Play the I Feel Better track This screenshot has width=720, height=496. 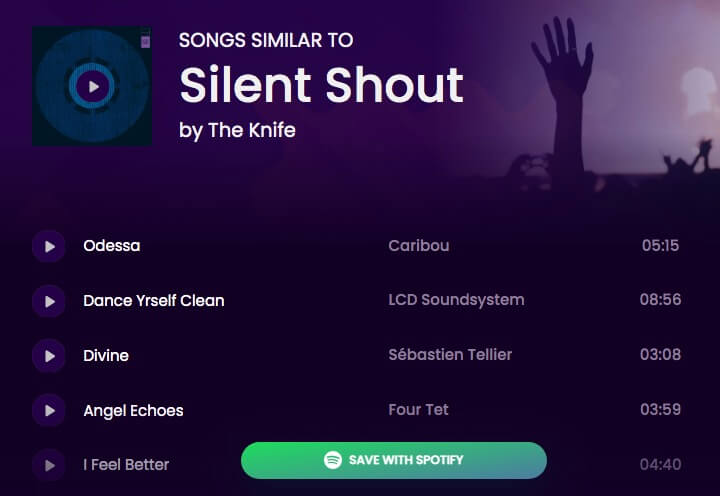tap(49, 465)
